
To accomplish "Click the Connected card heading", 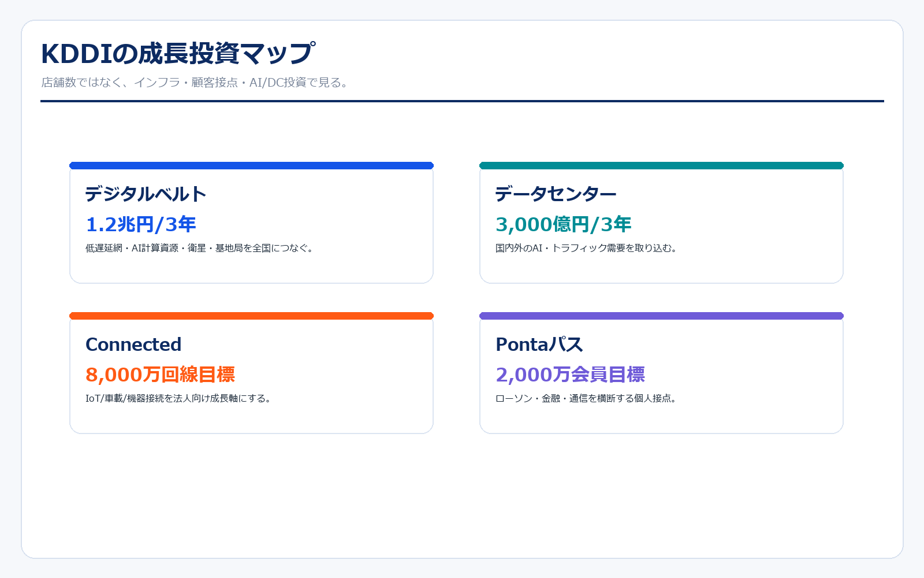I will coord(133,344).
